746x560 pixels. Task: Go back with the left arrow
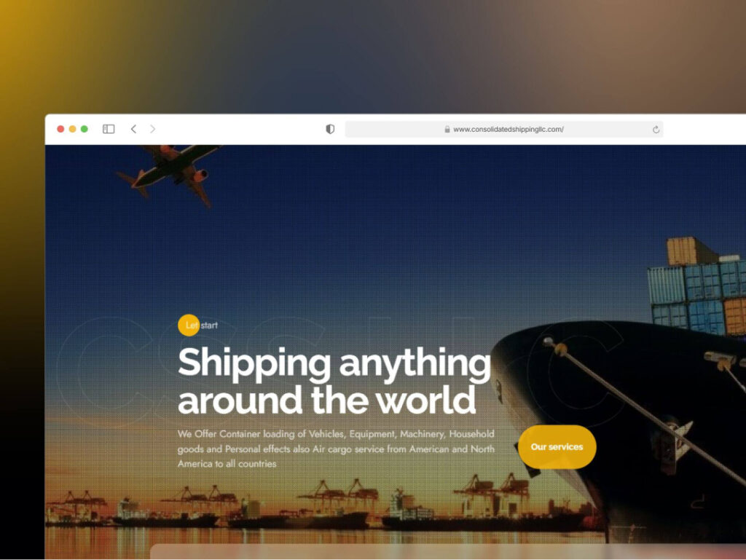pos(134,129)
